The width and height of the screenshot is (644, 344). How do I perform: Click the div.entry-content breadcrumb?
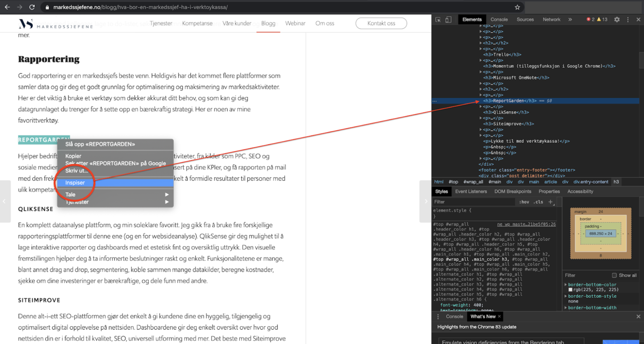(591, 182)
